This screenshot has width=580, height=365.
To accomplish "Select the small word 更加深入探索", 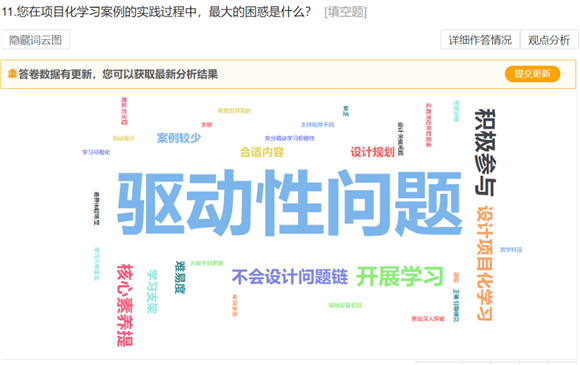I will (x=428, y=319).
